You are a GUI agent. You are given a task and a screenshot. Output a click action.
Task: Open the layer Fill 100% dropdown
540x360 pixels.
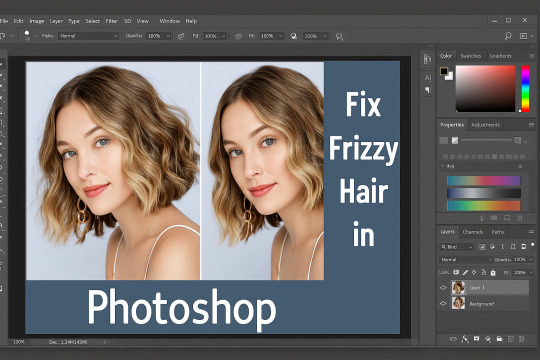[x=523, y=272]
